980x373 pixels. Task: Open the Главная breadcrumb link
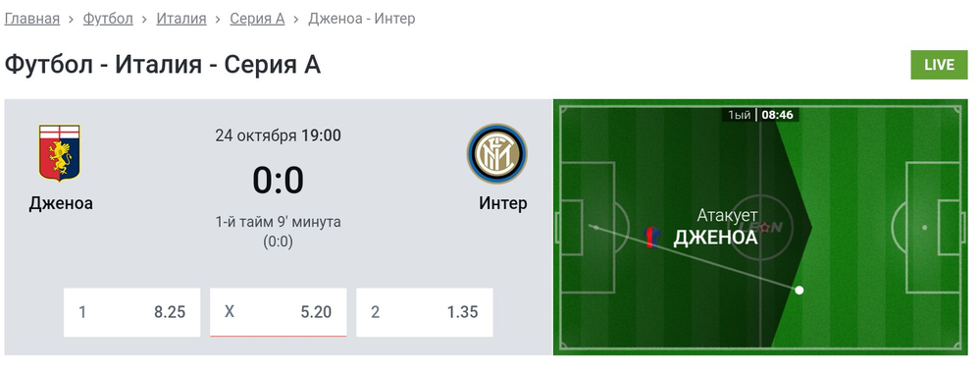[31, 19]
